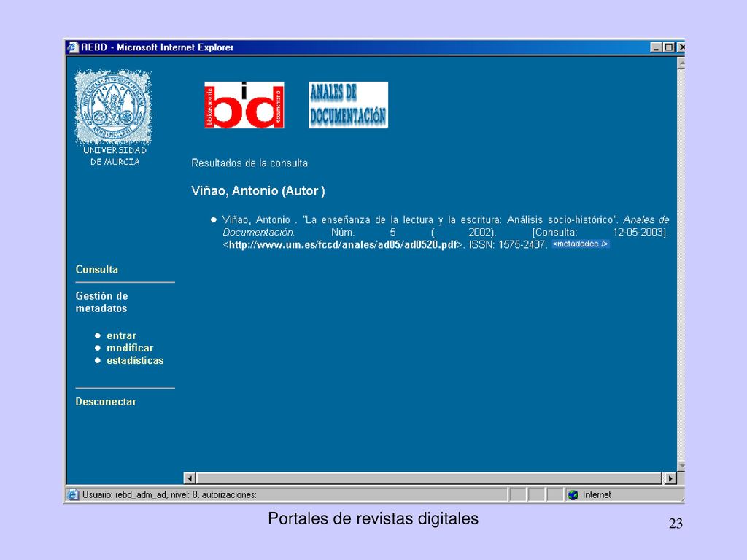Click the <metadades /> button

click(580, 244)
